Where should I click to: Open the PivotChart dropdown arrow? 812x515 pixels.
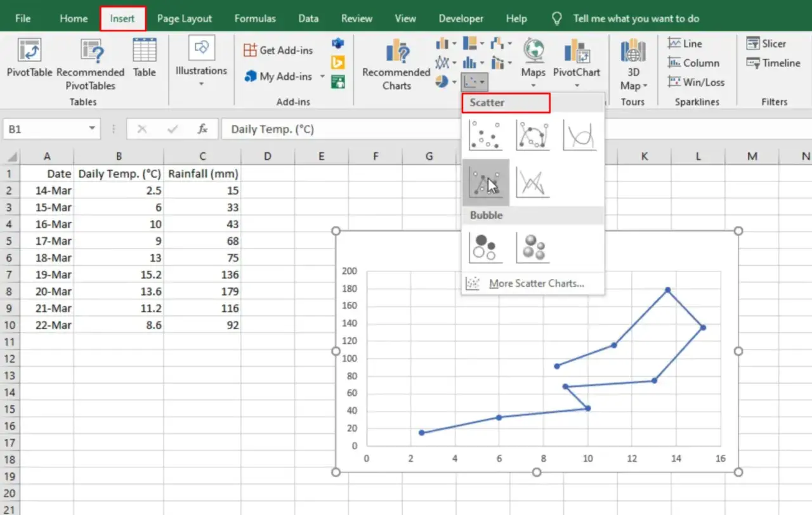click(577, 86)
